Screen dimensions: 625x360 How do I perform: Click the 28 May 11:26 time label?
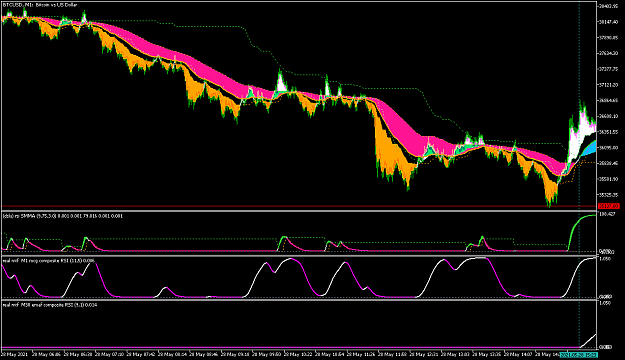(361, 354)
